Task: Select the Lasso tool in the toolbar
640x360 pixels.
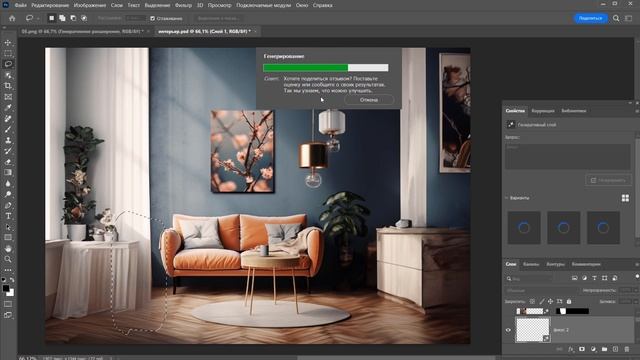Action: pos(8,64)
